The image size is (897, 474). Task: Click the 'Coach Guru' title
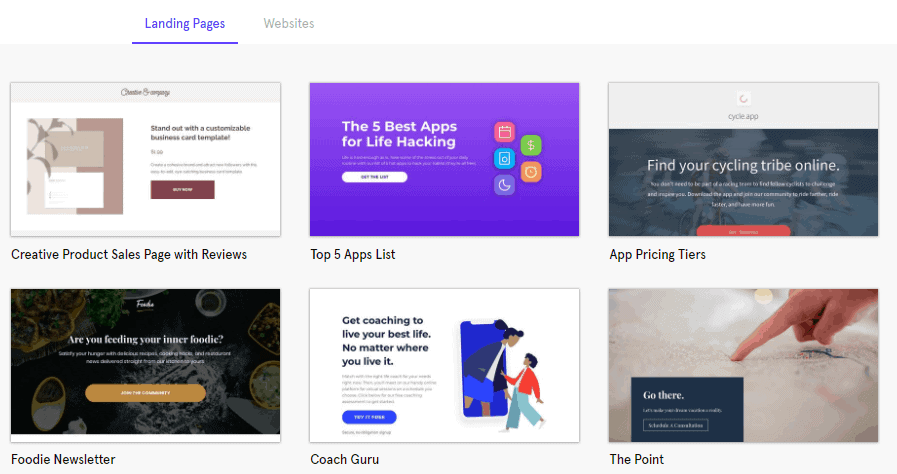pos(344,459)
